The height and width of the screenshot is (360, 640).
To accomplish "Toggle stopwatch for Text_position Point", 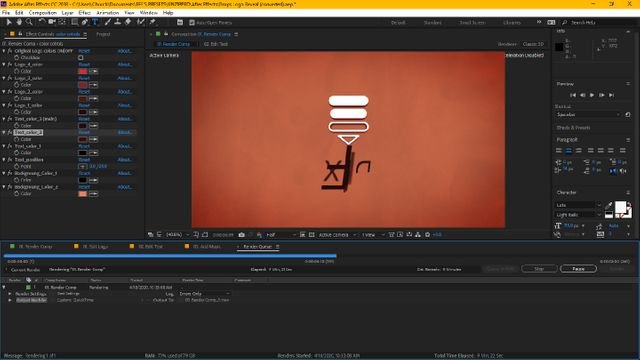I will pyautogui.click(x=17, y=167).
